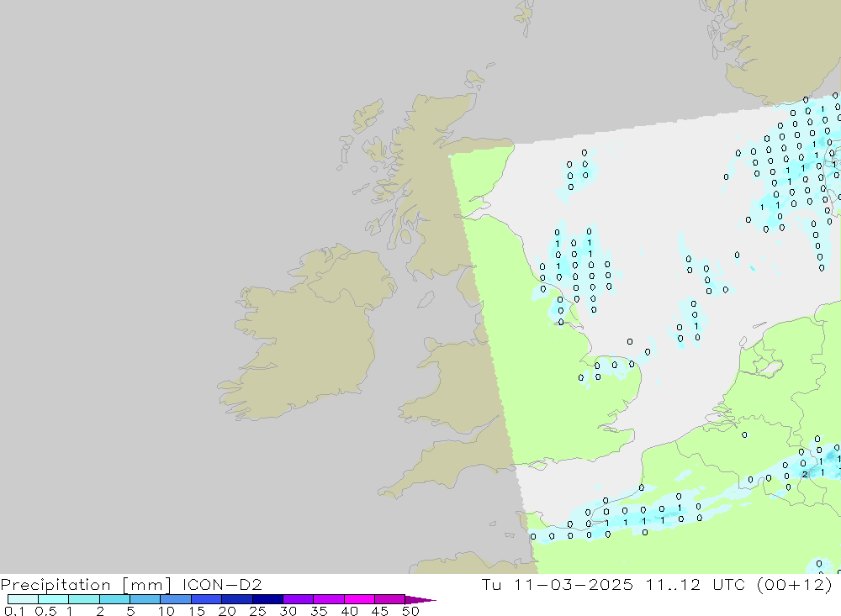The width and height of the screenshot is (841, 616).
Task: Select the 25–30 mm navy legend swatch
Action: pos(267,599)
